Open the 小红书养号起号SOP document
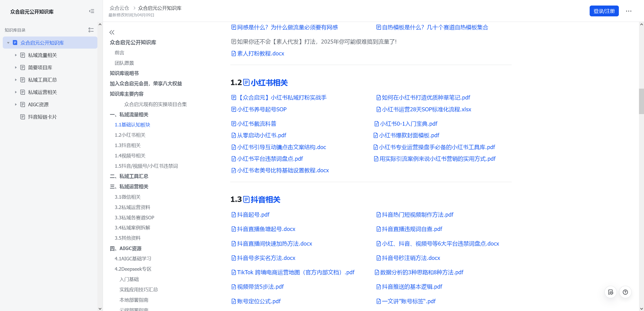644x311 pixels. tap(262, 109)
